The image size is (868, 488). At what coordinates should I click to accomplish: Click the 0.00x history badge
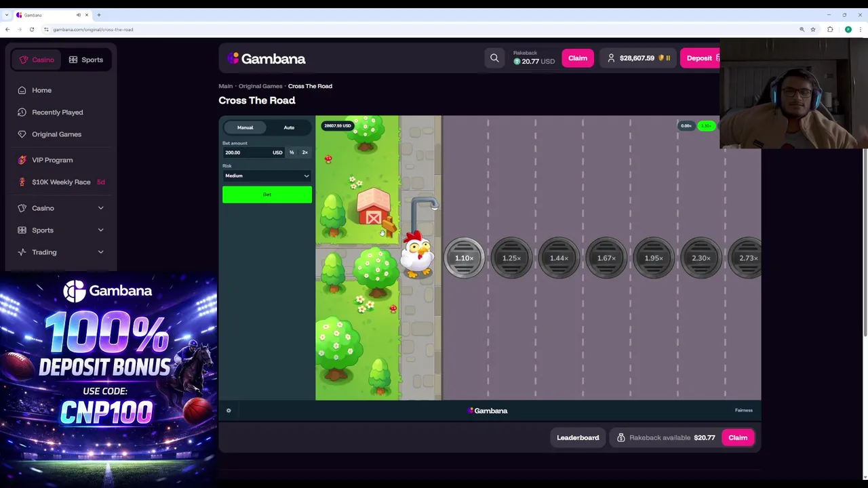[686, 126]
